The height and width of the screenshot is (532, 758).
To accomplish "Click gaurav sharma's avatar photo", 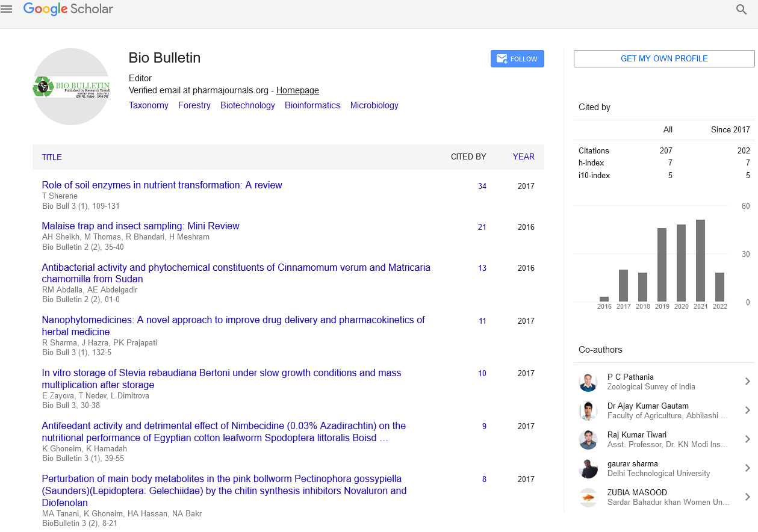I will pos(588,468).
